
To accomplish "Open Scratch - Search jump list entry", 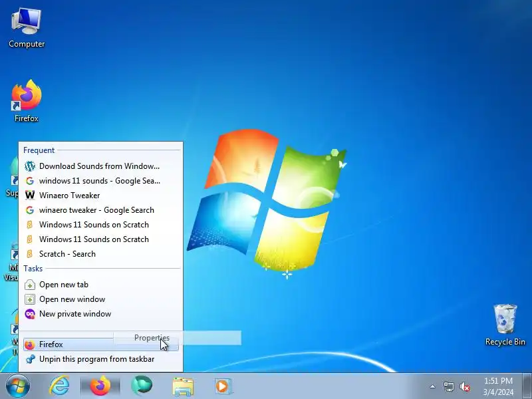I will [x=101, y=254].
